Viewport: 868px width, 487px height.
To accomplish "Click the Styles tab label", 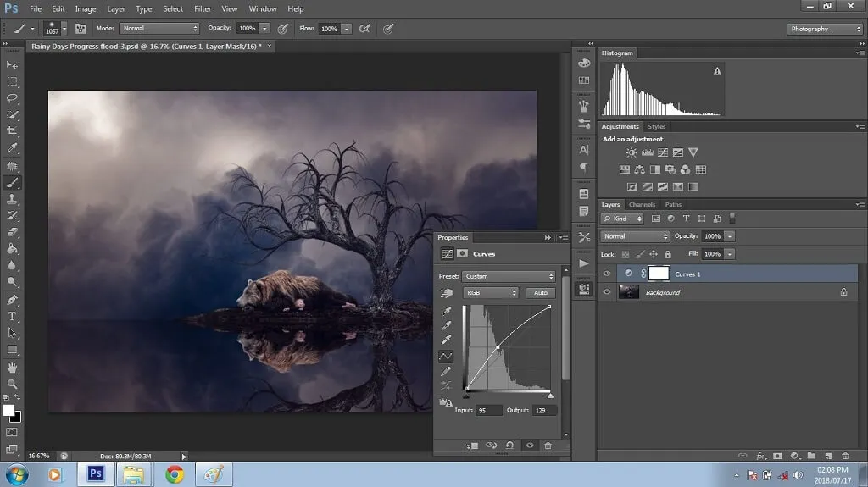I will 657,127.
